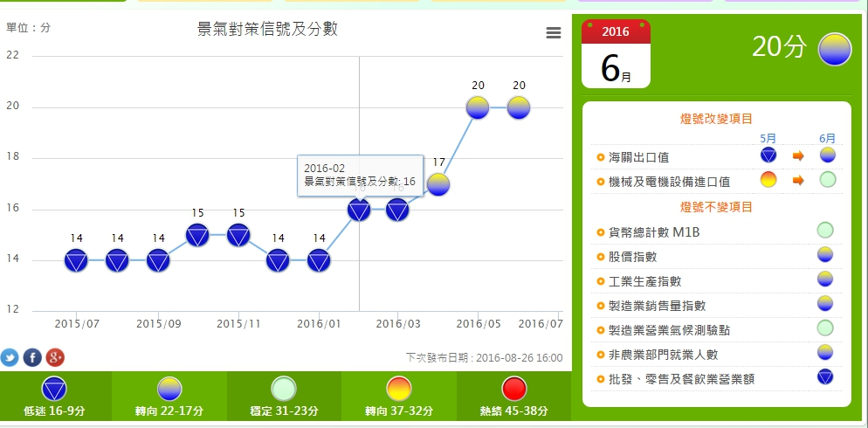The image size is (868, 428).
Task: Click the green 穩定 31-23分 legend light
Action: click(x=283, y=389)
